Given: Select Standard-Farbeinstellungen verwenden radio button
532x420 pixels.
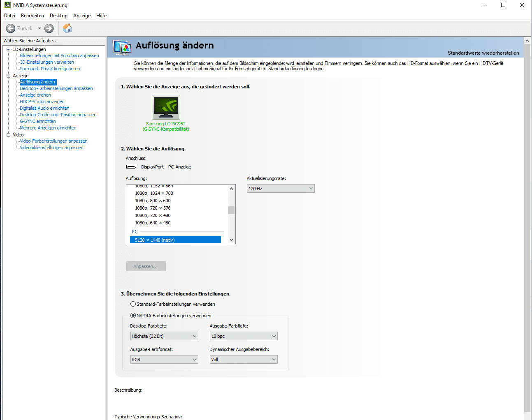Looking at the screenshot, I should (133, 304).
